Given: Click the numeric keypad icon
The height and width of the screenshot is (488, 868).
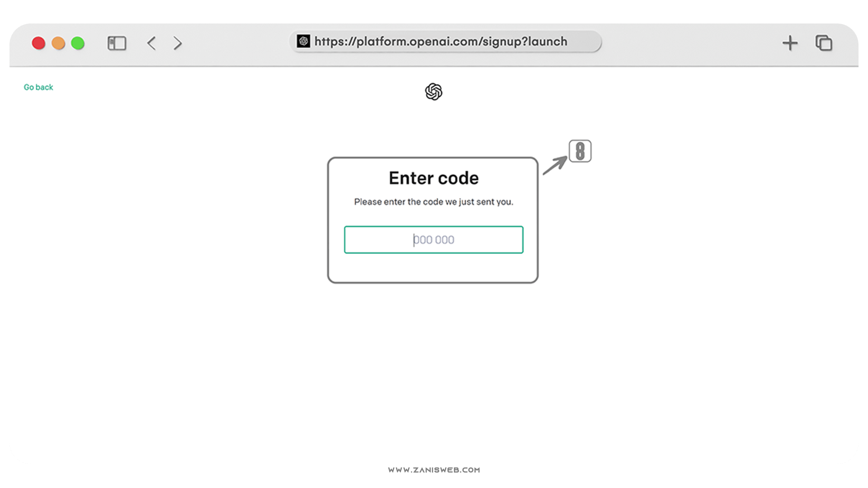Looking at the screenshot, I should tap(579, 151).
